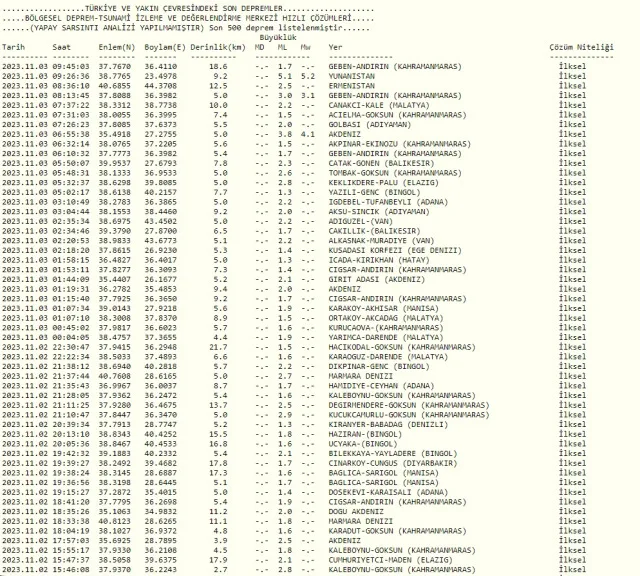Select the Yer column header
Image resolution: width=640 pixels, height=576 pixels.
pyautogui.click(x=335, y=47)
